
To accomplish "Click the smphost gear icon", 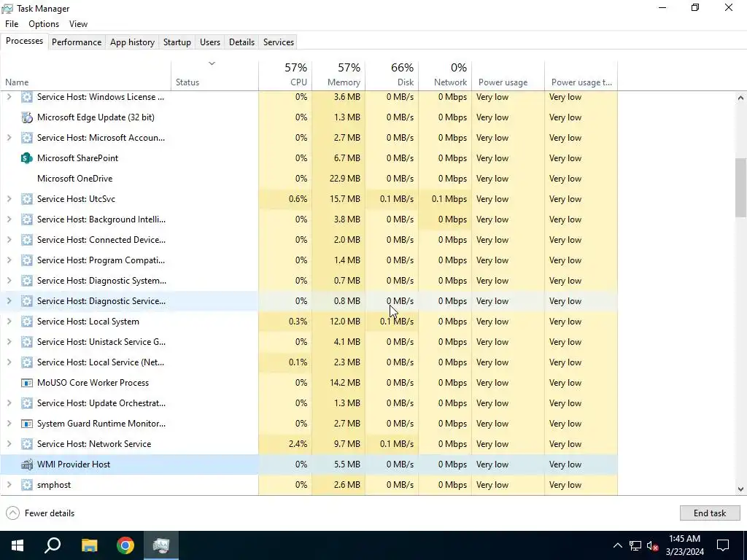I will coord(27,485).
